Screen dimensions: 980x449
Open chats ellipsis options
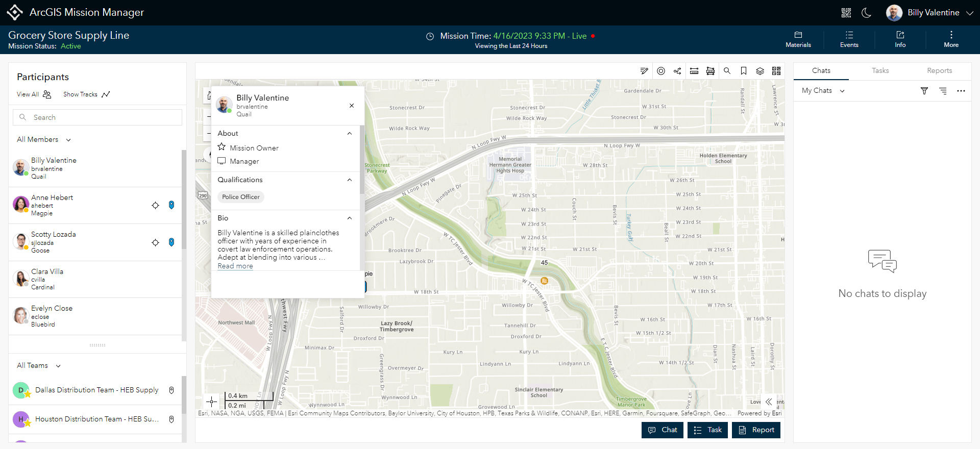pos(961,91)
